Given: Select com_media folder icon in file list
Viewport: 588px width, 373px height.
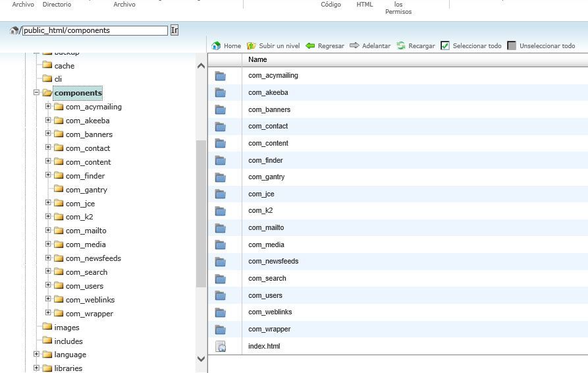Looking at the screenshot, I should 221,245.
